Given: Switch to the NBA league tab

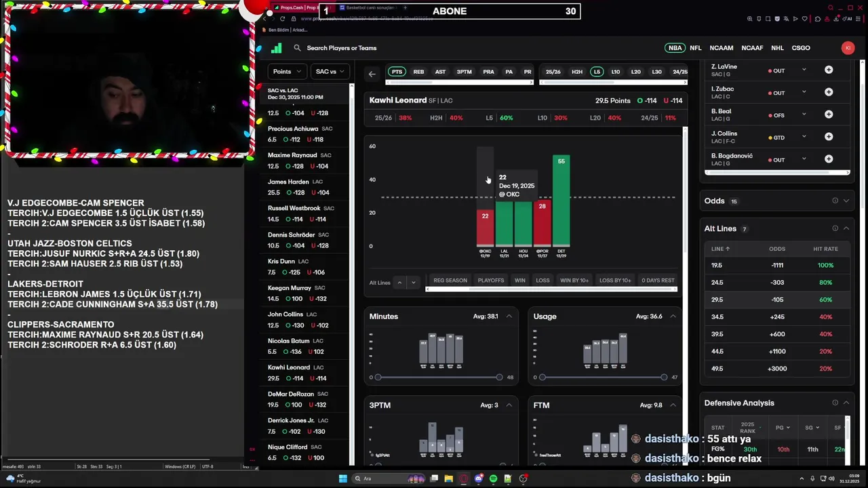Looking at the screenshot, I should pyautogui.click(x=675, y=48).
